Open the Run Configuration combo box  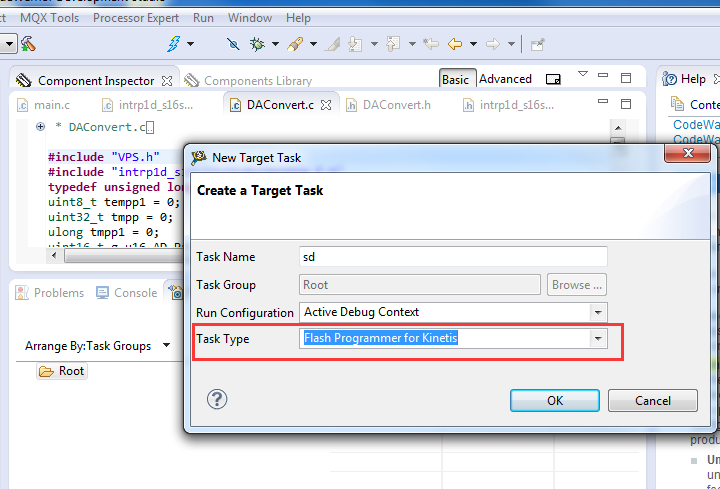pos(453,312)
